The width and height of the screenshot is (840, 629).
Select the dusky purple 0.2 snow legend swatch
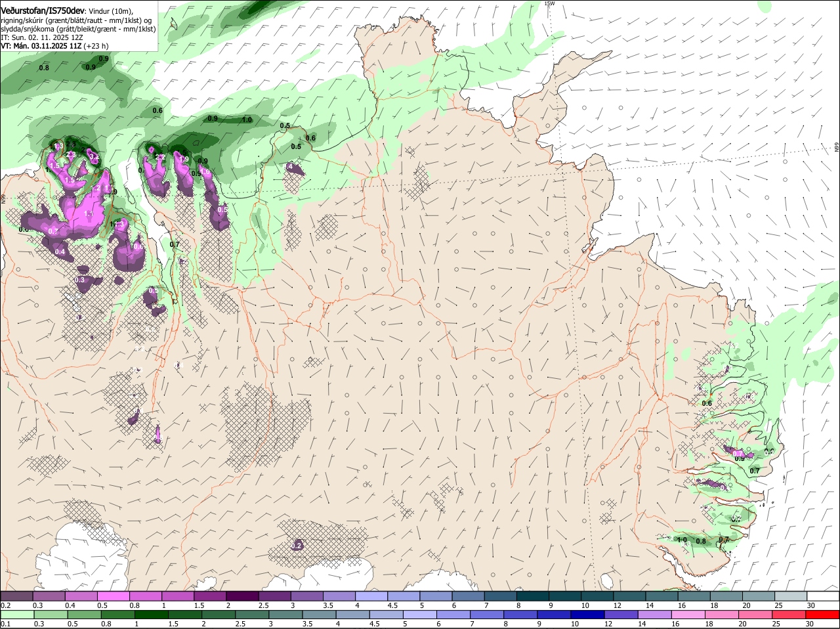[16, 596]
